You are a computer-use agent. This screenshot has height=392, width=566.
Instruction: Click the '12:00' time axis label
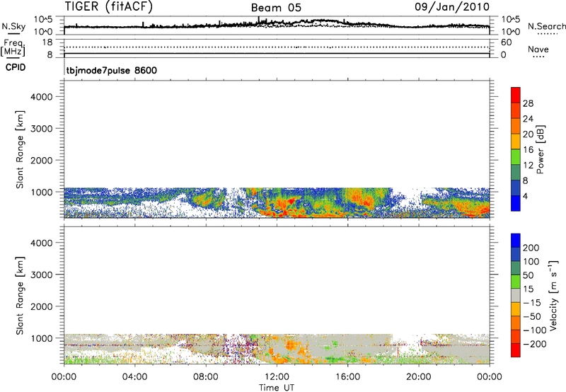277,377
